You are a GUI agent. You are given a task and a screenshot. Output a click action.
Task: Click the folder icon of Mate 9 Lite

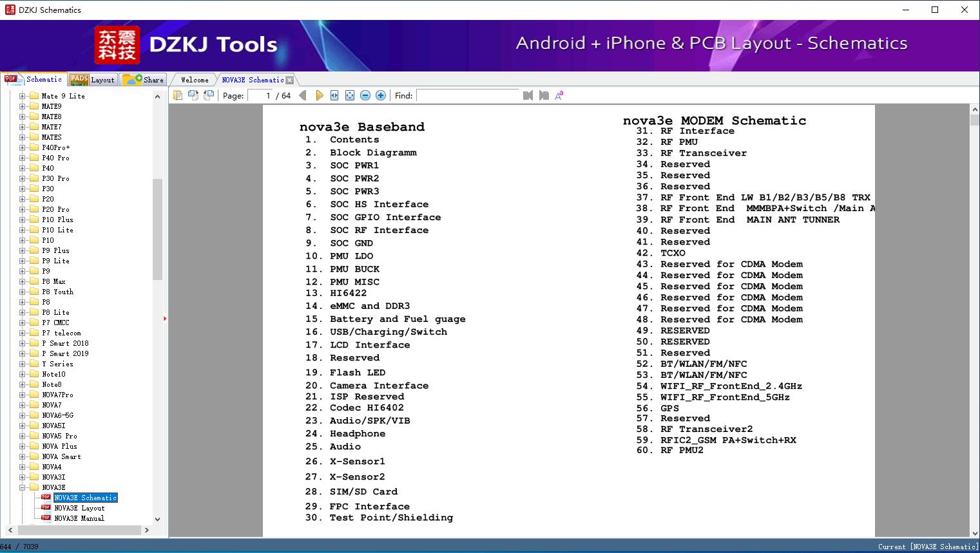point(34,96)
